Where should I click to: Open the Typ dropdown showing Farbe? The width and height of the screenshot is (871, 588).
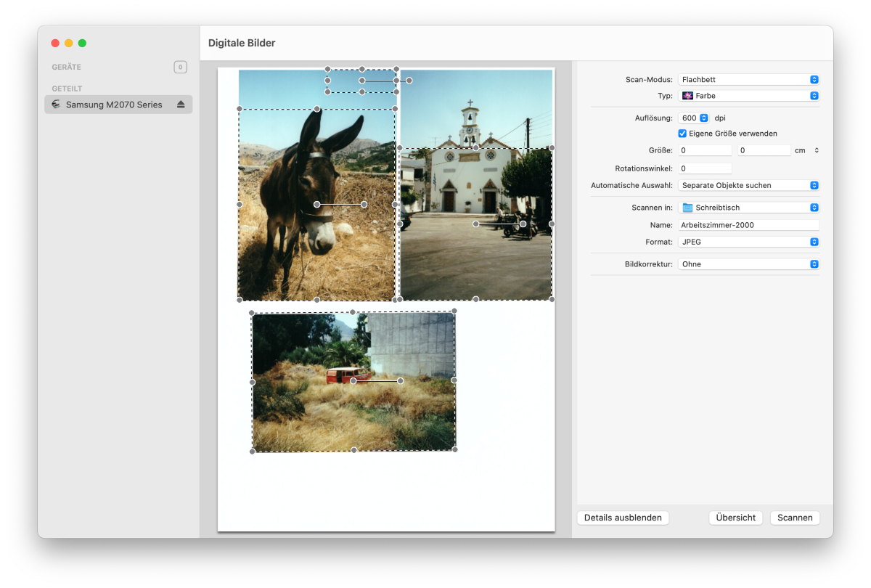[749, 96]
